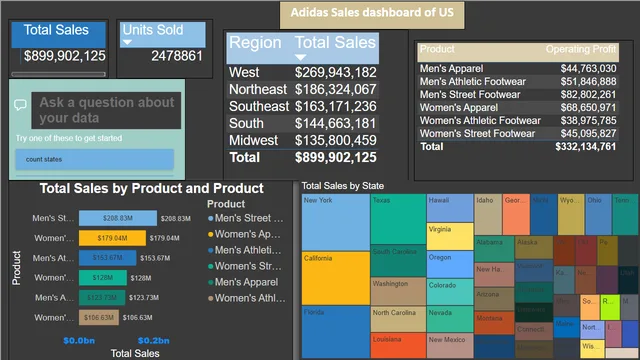The width and height of the screenshot is (640, 360).
Task: Click the Men's Apparel legend dot
Action: pyautogui.click(x=211, y=282)
